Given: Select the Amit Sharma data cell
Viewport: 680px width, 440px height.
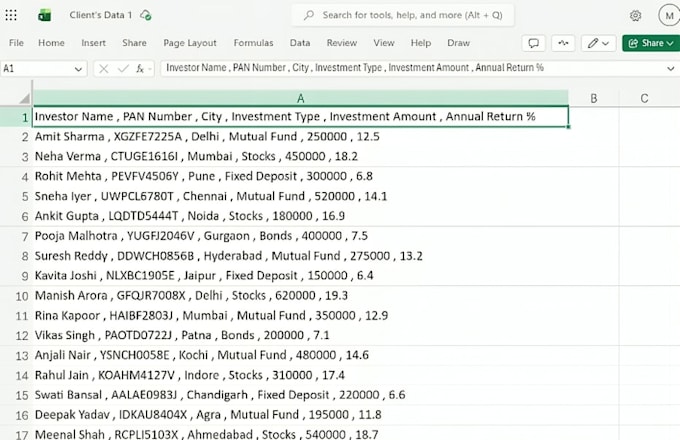Looking at the screenshot, I should [301, 137].
